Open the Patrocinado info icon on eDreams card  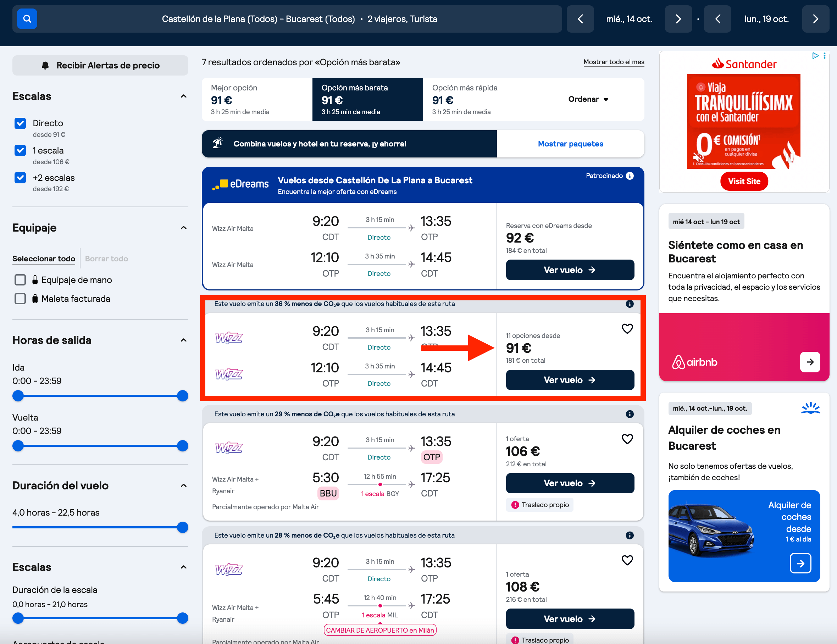pos(630,176)
